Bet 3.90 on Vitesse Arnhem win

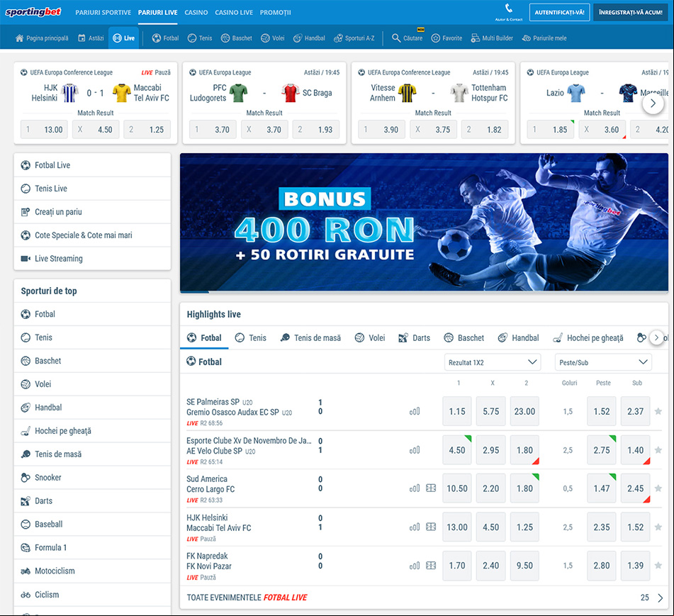(x=382, y=130)
